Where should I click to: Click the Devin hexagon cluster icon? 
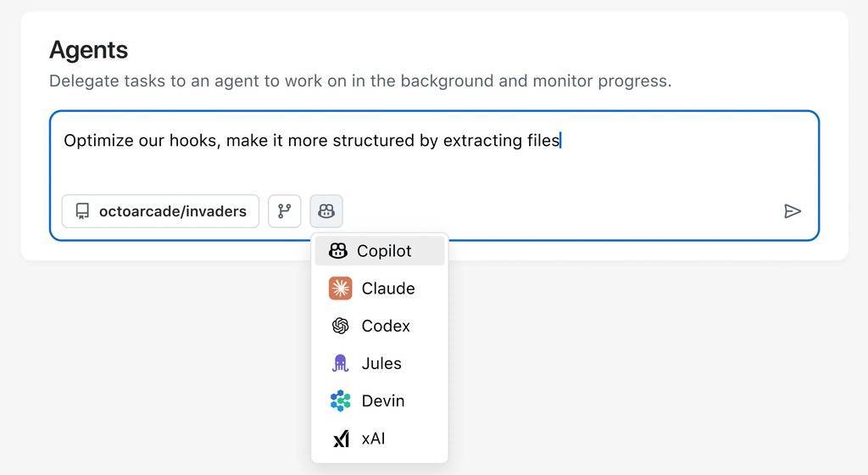pos(341,400)
